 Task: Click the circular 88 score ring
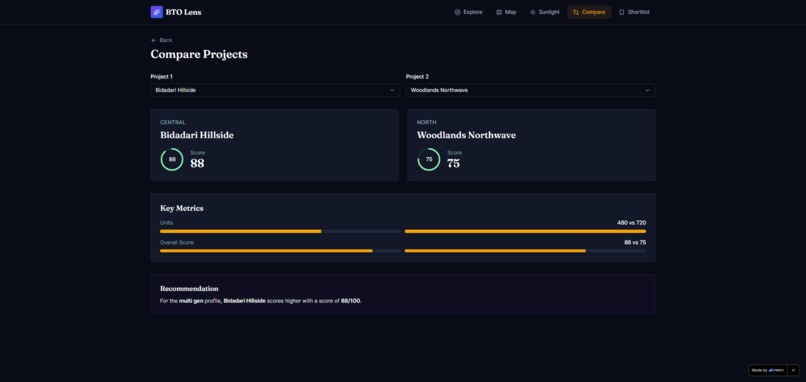click(172, 159)
